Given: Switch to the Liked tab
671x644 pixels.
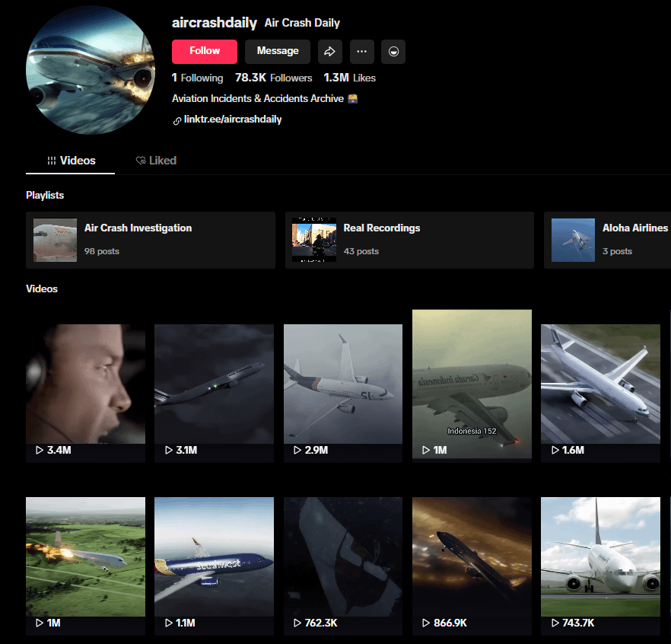Looking at the screenshot, I should 156,161.
